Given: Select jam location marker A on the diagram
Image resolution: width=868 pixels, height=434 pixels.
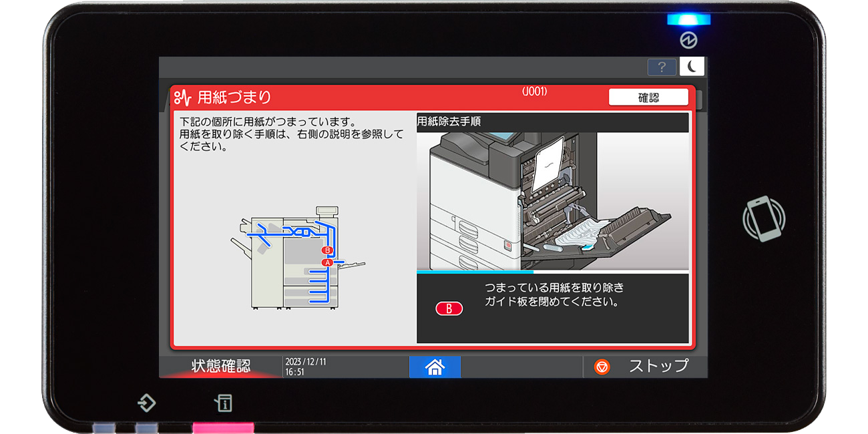Looking at the screenshot, I should coord(327,262).
